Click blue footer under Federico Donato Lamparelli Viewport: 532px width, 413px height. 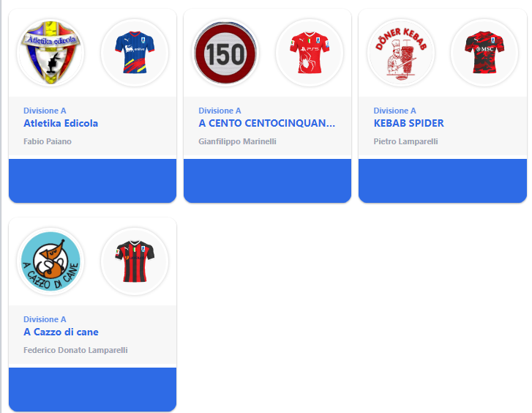coord(93,390)
